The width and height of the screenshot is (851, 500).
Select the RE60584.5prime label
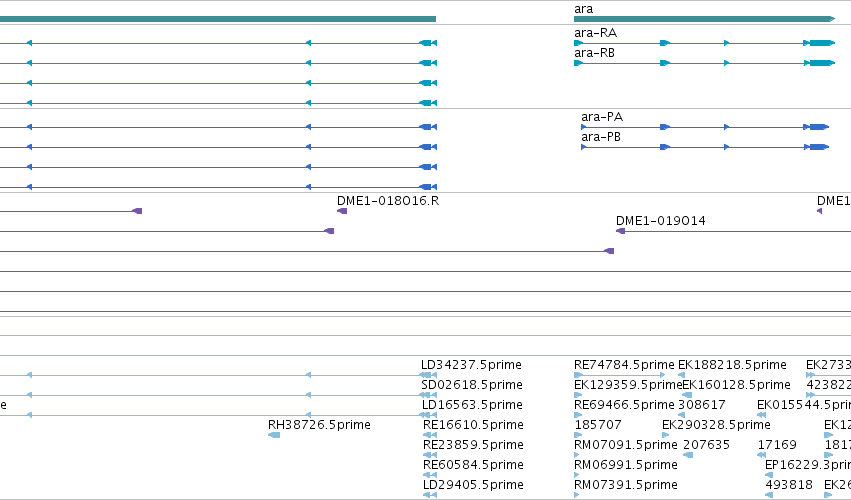[x=473, y=465]
